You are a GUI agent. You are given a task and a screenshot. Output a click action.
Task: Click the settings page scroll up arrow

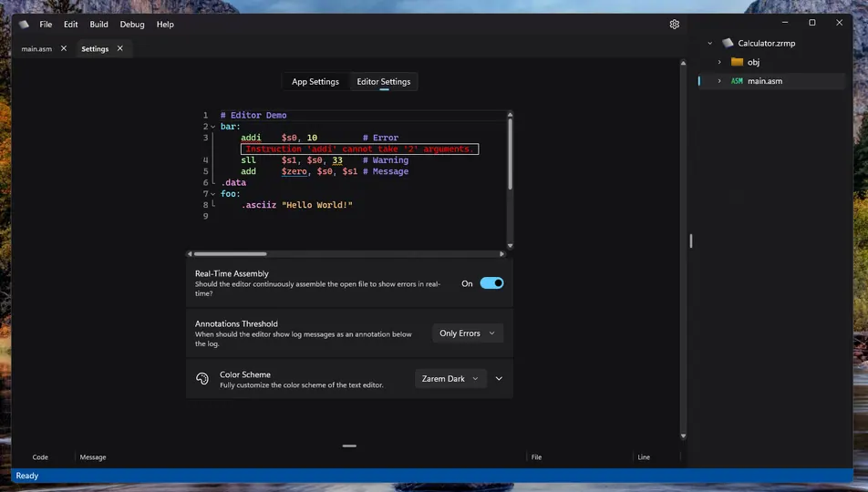tap(683, 63)
